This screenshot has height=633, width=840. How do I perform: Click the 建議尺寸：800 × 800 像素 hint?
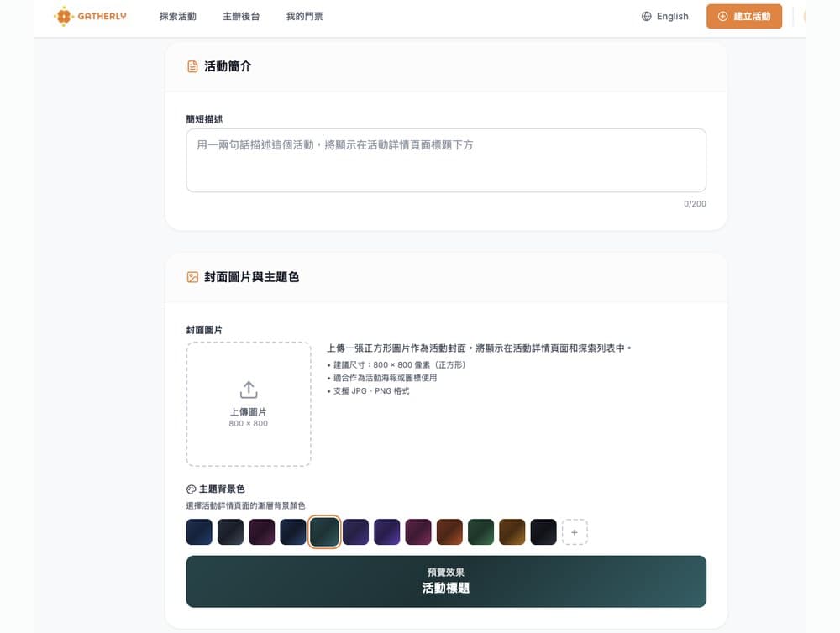[x=396, y=364]
